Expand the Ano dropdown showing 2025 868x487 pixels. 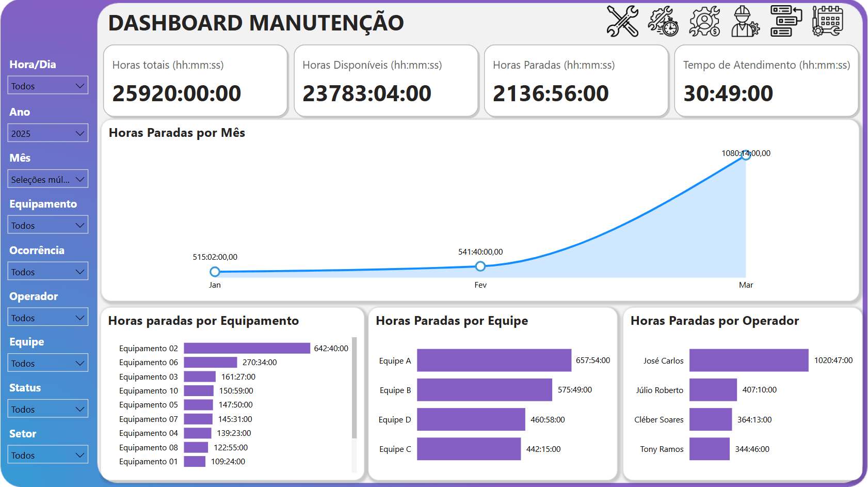[x=48, y=133]
